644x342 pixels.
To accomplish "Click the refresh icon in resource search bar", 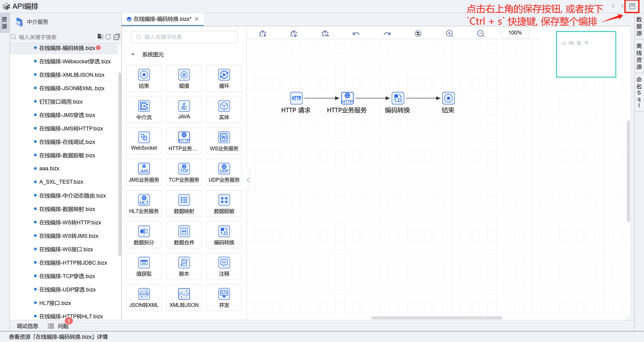I will coord(108,37).
